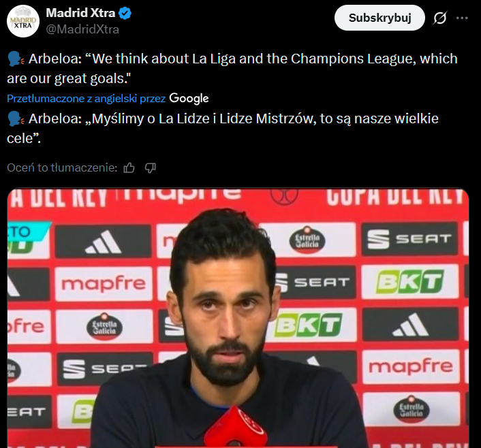Click the Przetłumaczone z angielski przez link
481x448 pixels.
pyautogui.click(x=87, y=99)
